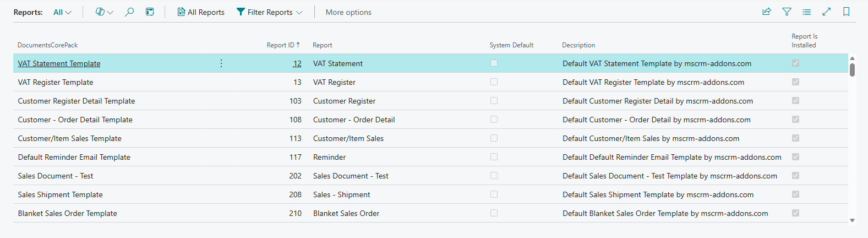The width and height of the screenshot is (868, 238).
Task: Click 'Default VAT Register Template by mscrm-addons.com' description
Action: (653, 82)
